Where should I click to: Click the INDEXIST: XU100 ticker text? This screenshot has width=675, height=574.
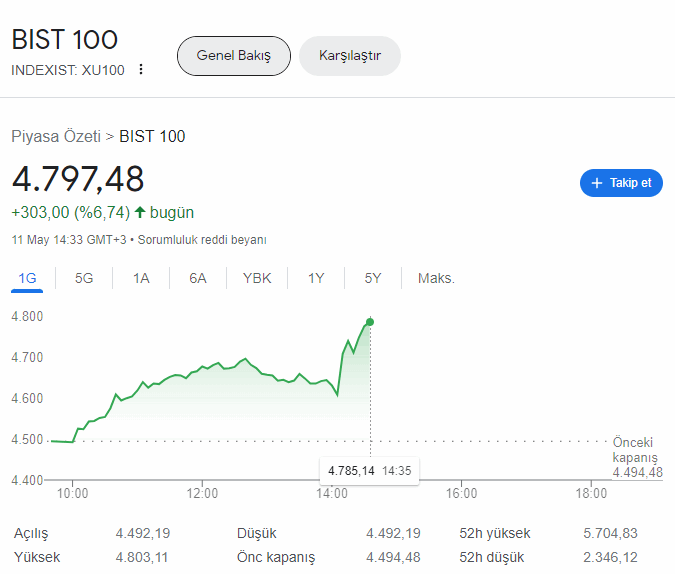pos(68,70)
